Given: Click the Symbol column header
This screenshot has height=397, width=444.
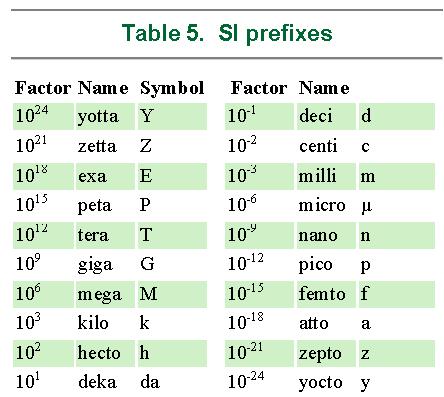Looking at the screenshot, I should (x=172, y=88).
